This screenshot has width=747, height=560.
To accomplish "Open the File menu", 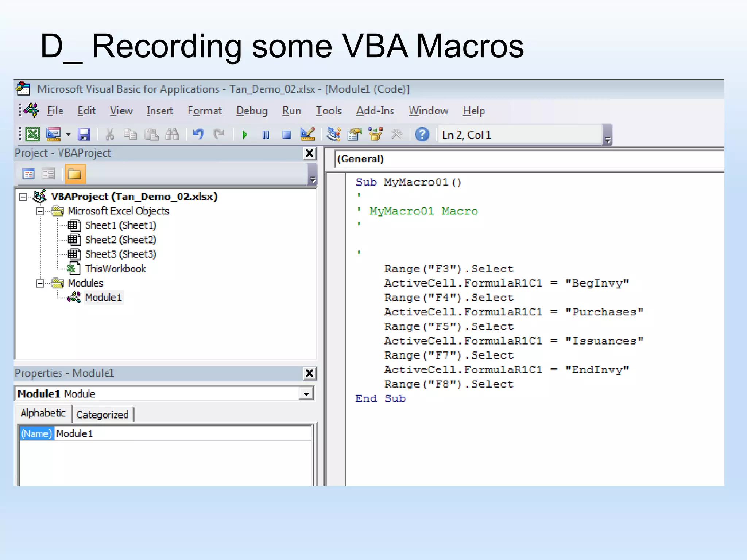I will coord(55,111).
